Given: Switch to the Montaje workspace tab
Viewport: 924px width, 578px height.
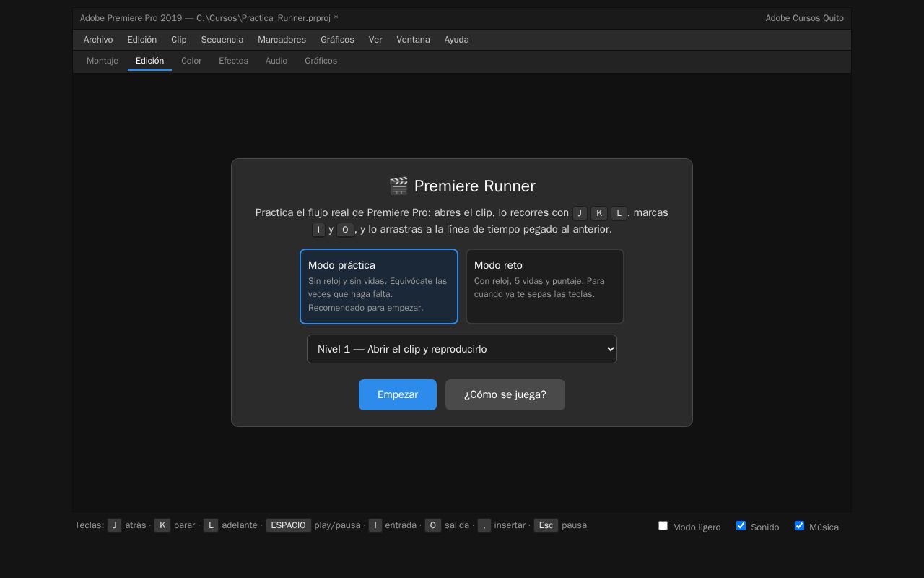Looking at the screenshot, I should pyautogui.click(x=103, y=61).
